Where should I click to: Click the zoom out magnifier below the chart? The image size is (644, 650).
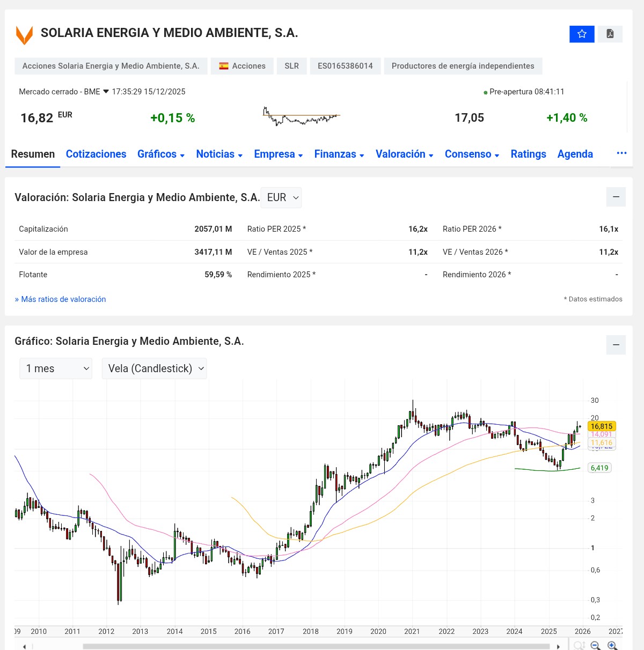pos(595,645)
